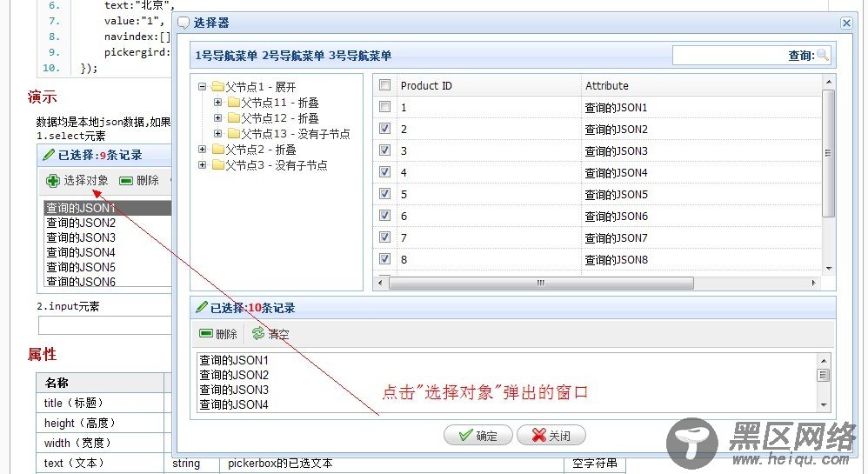Confirm selection with the 确定 button
This screenshot has height=474, width=868.
478,435
